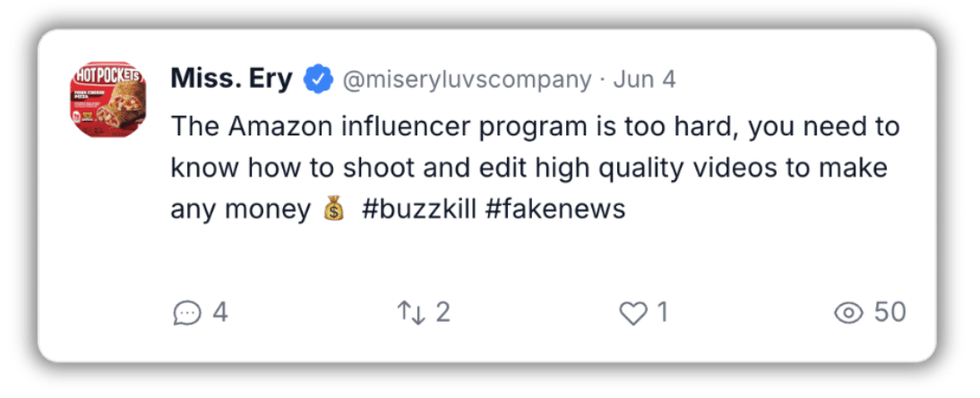980x398 pixels.
Task: Click the view count 50
Action: point(890,312)
